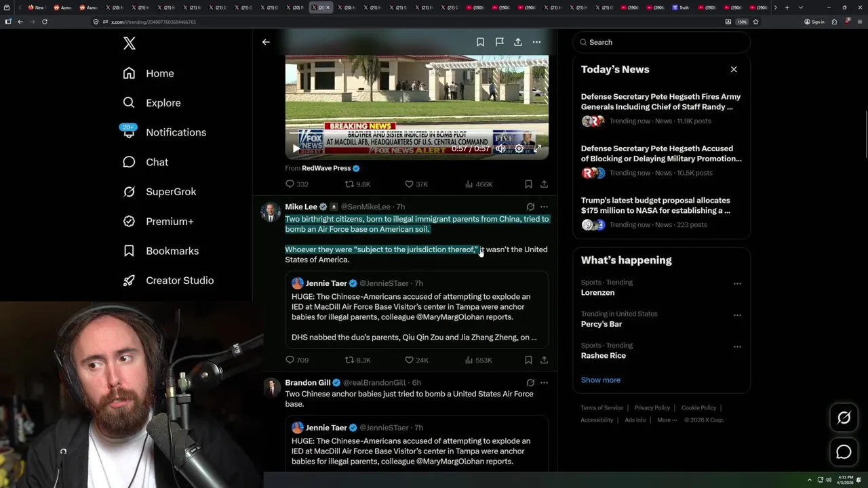The width and height of the screenshot is (868, 488).
Task: Click the Grok icon on Mike Lee's post
Action: tap(530, 207)
